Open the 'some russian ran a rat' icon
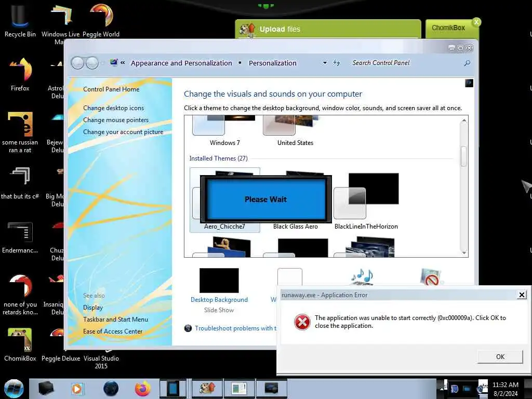Screen dimensions: 532x399 (20, 132)
